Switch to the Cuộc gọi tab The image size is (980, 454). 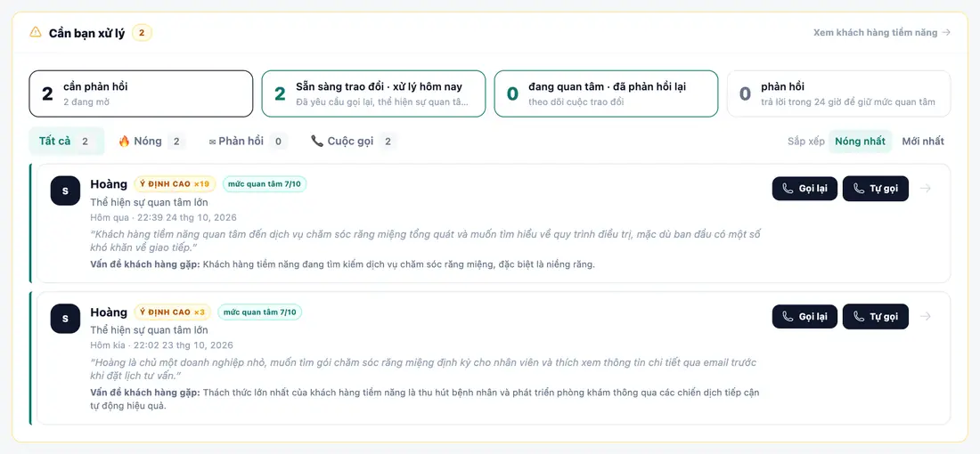pos(353,142)
